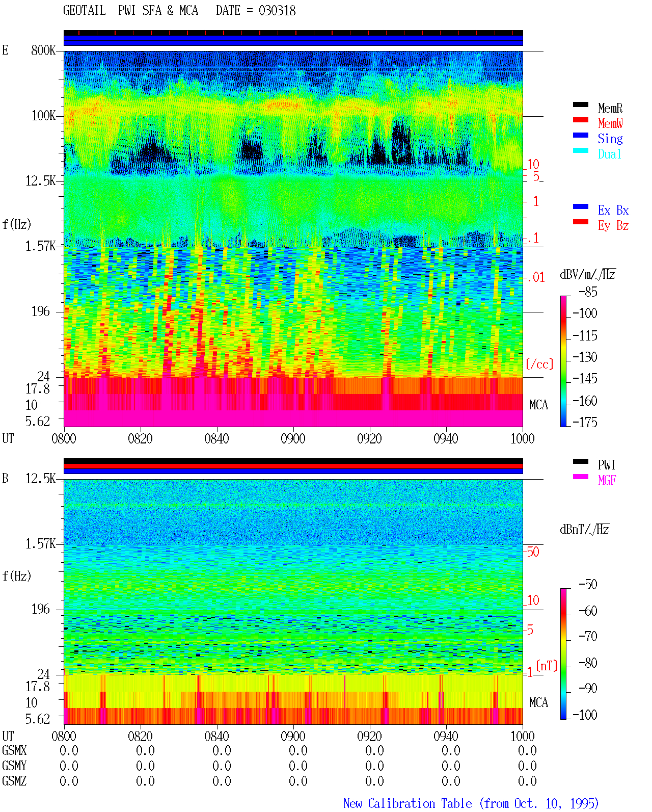Click the red [/cc] density unit label

coord(539,364)
